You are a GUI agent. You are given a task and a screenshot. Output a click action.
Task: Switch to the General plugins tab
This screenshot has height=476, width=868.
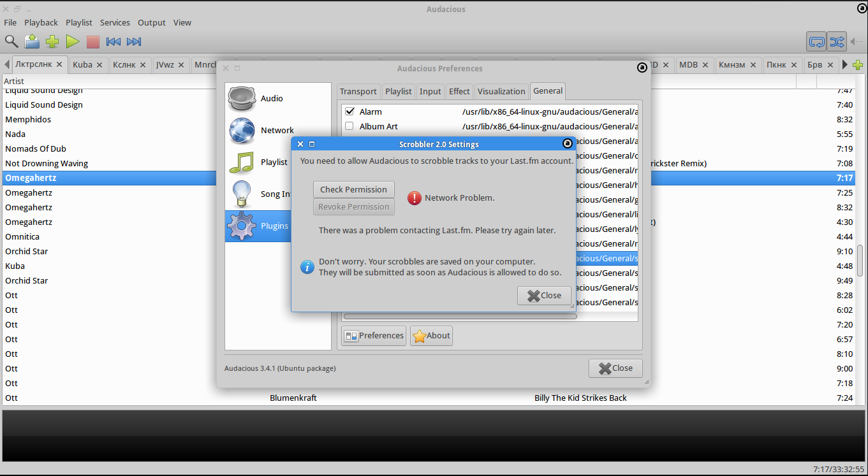point(548,91)
